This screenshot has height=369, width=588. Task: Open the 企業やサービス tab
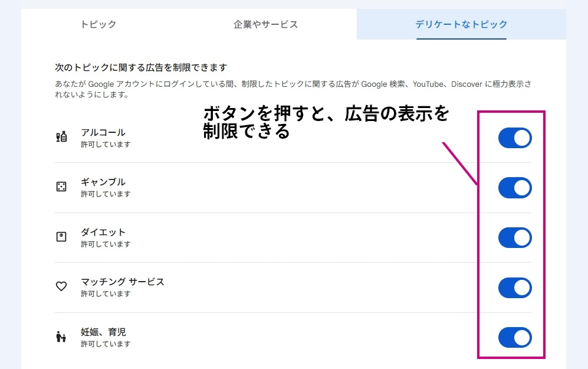265,24
